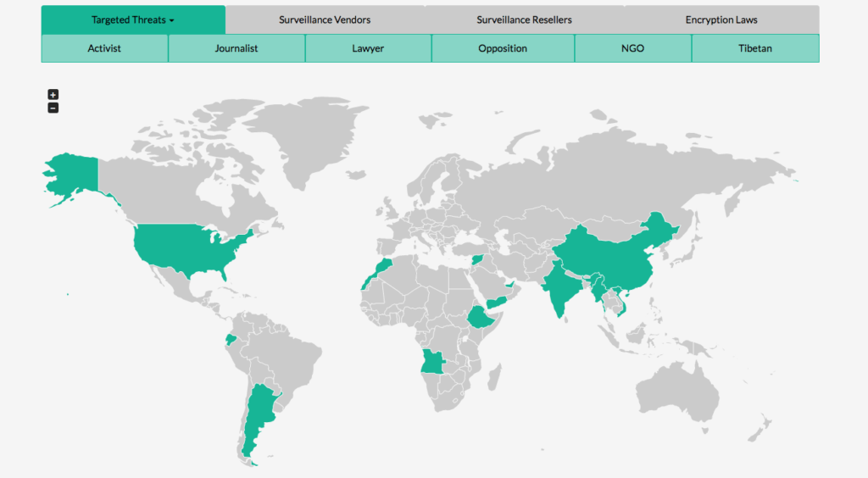This screenshot has width=868, height=478.
Task: Zoom in on the map with plus icon
Action: [53, 95]
